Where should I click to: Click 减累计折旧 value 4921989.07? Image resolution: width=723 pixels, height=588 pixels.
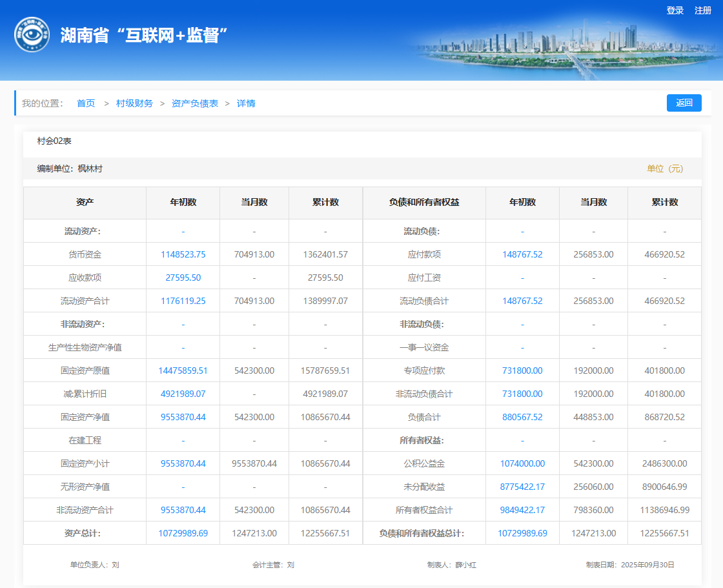[x=183, y=394]
